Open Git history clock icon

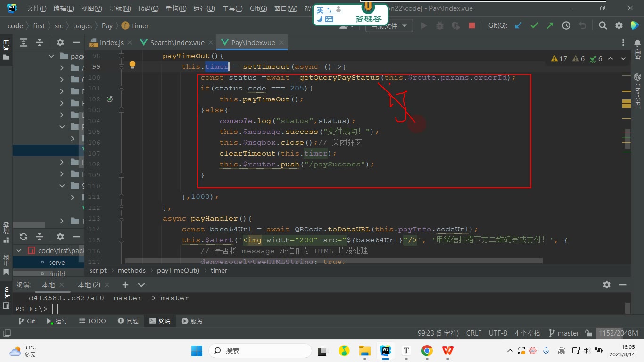click(x=566, y=25)
